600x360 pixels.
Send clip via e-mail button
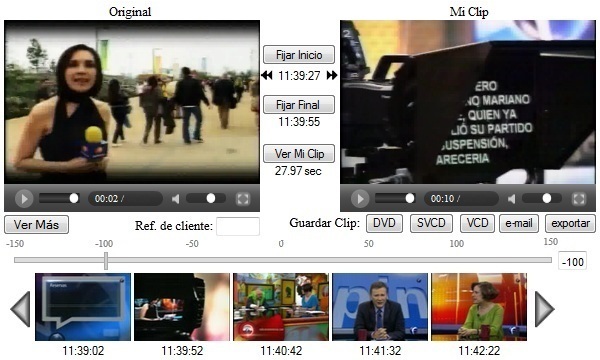coord(519,223)
